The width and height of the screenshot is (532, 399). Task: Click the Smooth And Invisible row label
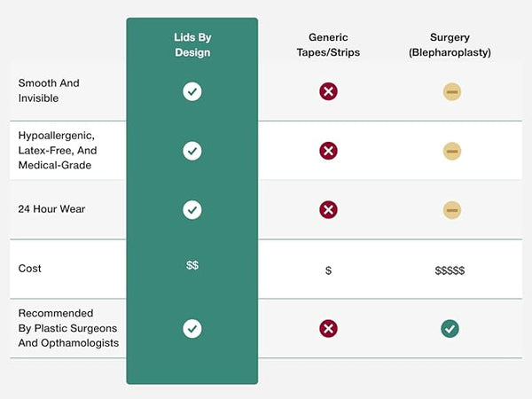click(x=50, y=90)
